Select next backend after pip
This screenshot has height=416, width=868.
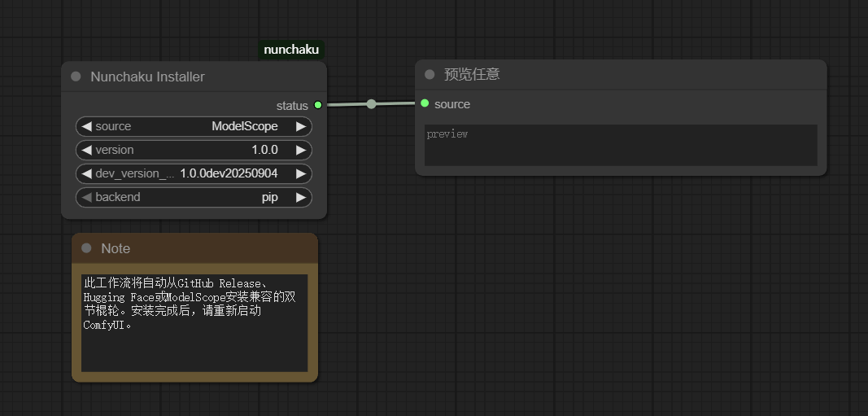tap(301, 197)
